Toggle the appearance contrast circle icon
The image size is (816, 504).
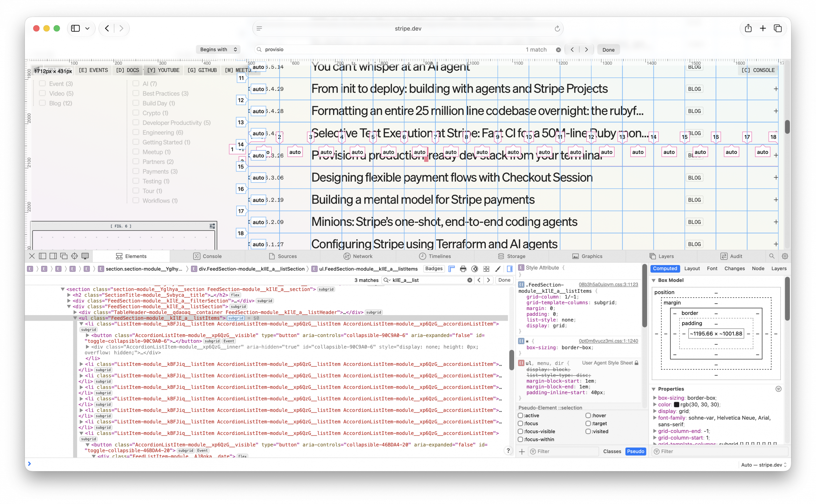(475, 269)
